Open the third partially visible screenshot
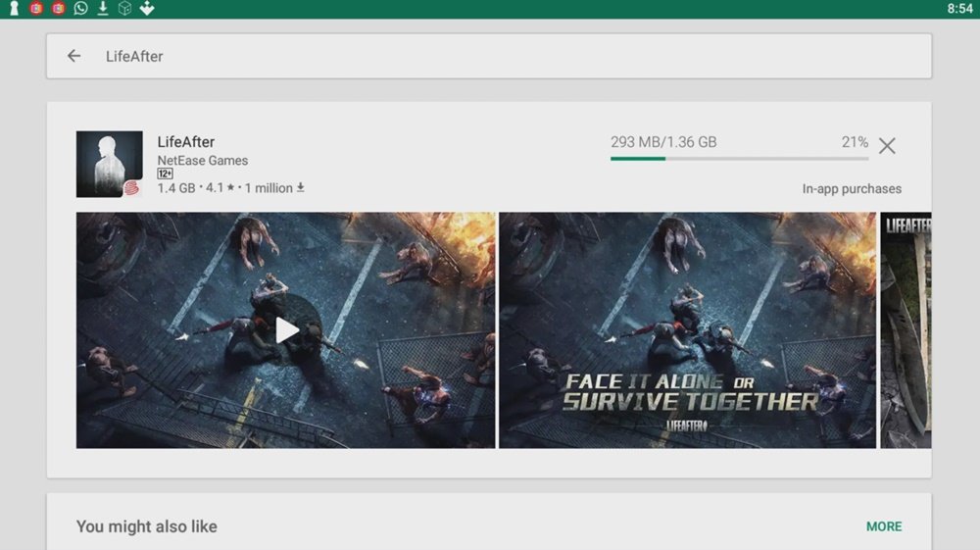The image size is (980, 550). (x=906, y=330)
